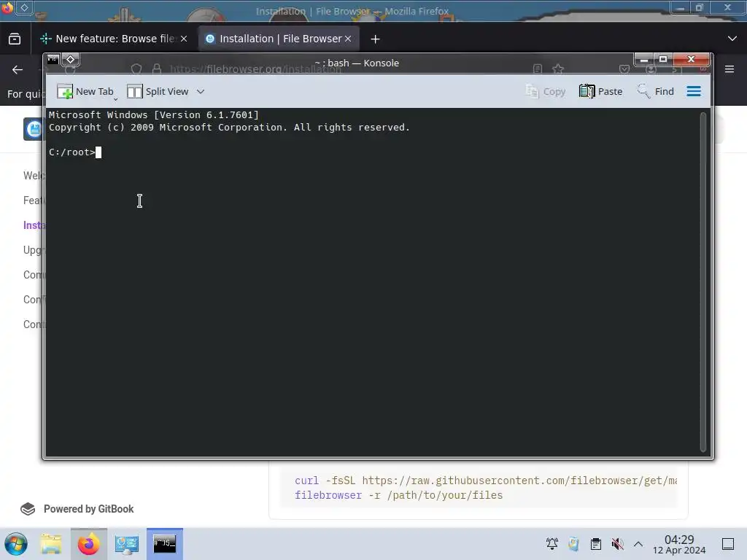This screenshot has height=560, width=747.
Task: Click Konsole vertical scrollbar
Action: click(x=703, y=282)
